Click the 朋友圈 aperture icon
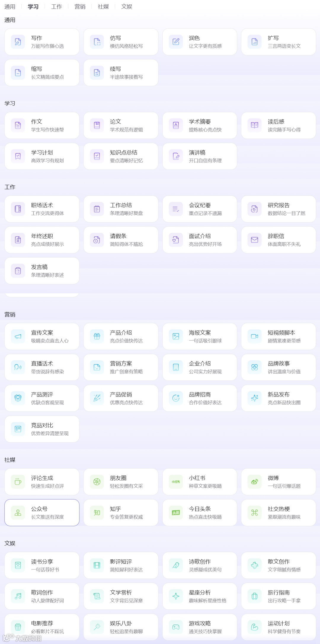 click(97, 482)
